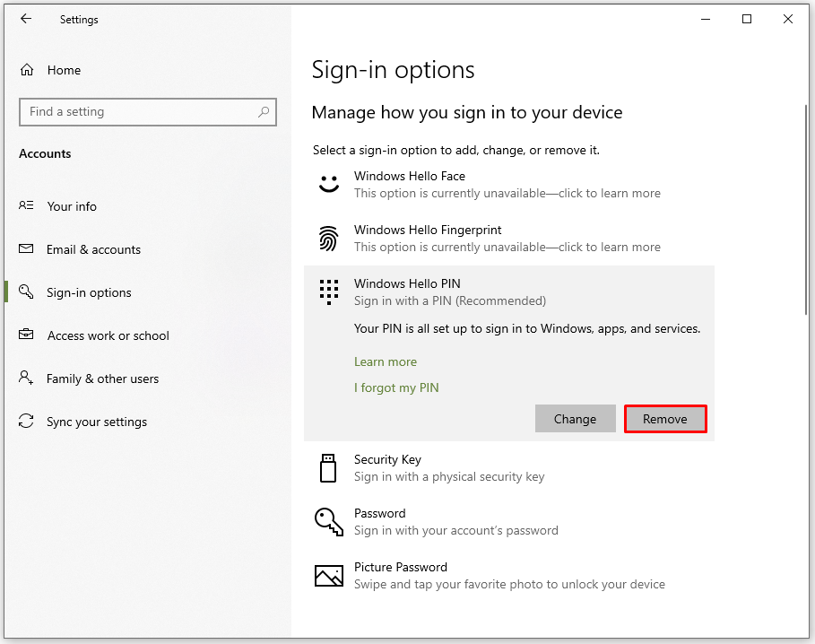Select the Windows Hello Fingerprint icon
This screenshot has height=644, width=815.
(x=328, y=238)
